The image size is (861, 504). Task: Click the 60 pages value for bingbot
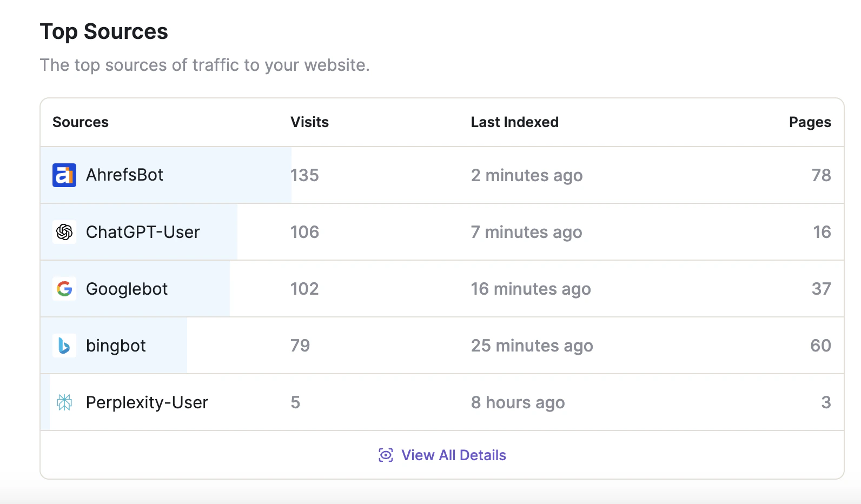tap(820, 346)
